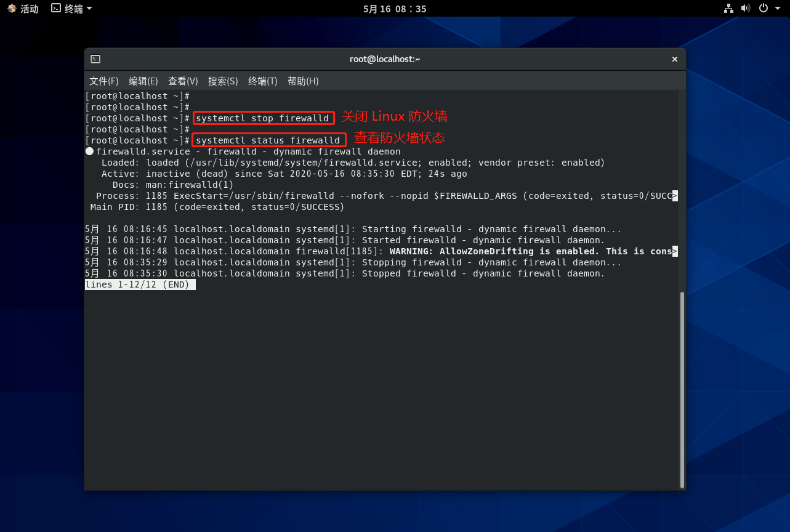Click the root@localhost:~ window title

pos(385,59)
